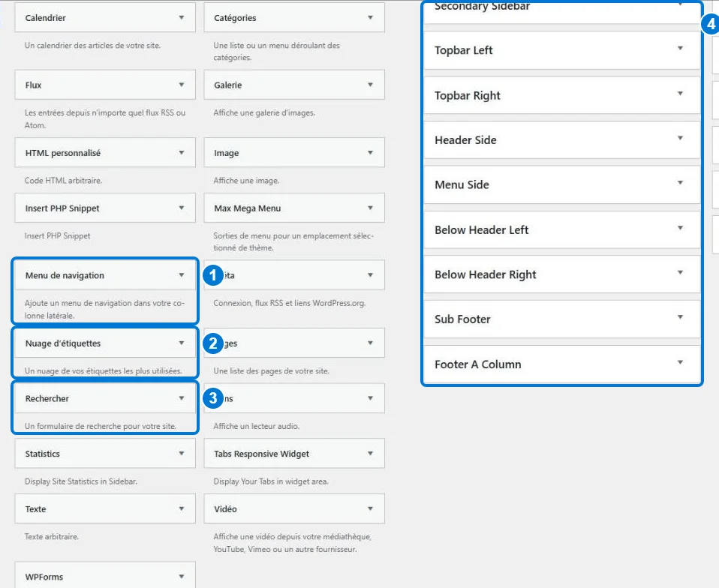Viewport: 719px width, 588px height.
Task: Click the Tabs Responsive Widget title
Action: tap(261, 454)
